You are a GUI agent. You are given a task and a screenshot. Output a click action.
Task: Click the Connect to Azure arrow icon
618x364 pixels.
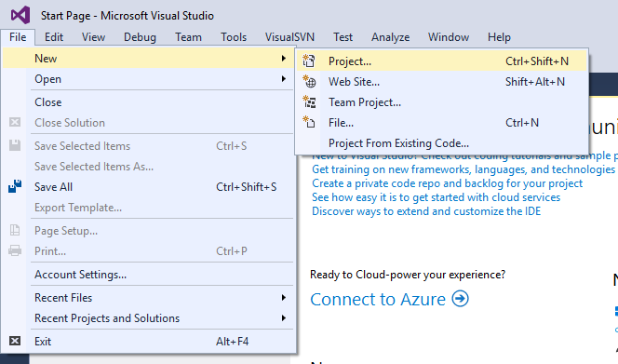(x=461, y=299)
